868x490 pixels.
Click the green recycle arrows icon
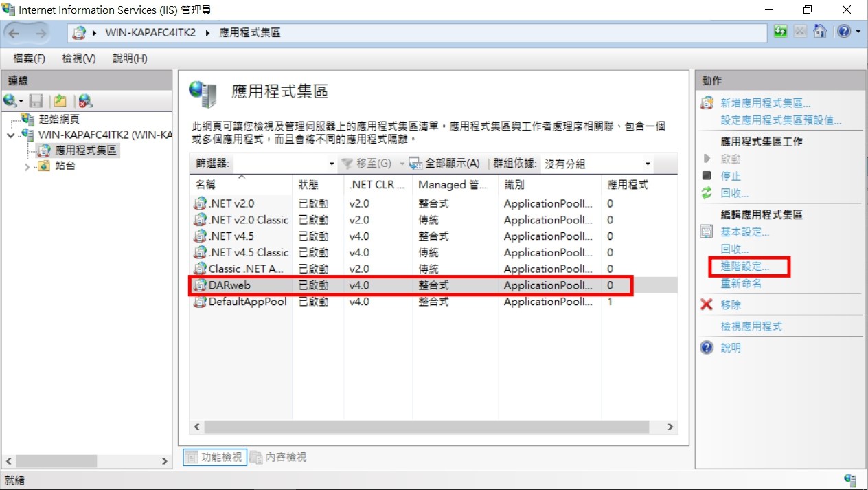pyautogui.click(x=707, y=194)
